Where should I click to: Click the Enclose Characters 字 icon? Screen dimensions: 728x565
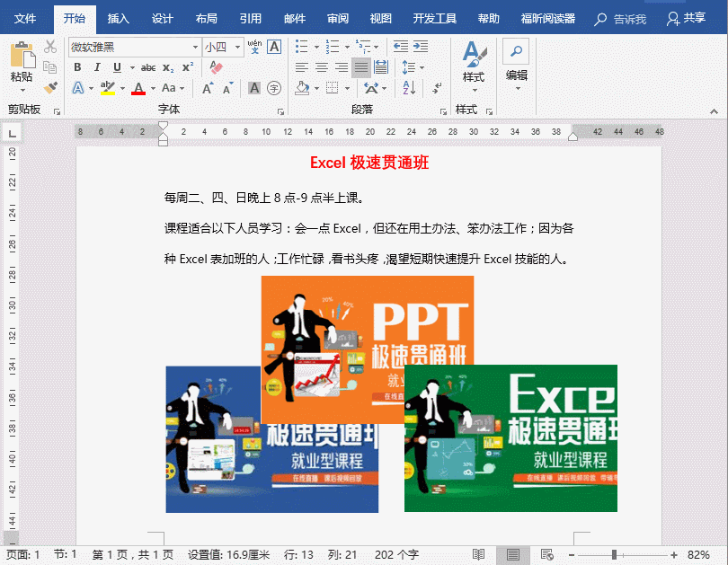pyautogui.click(x=274, y=88)
